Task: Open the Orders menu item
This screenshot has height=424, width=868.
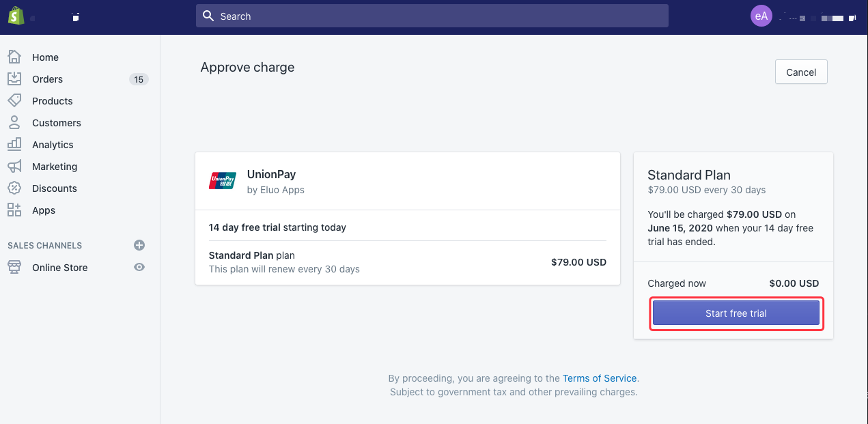Action: point(47,79)
